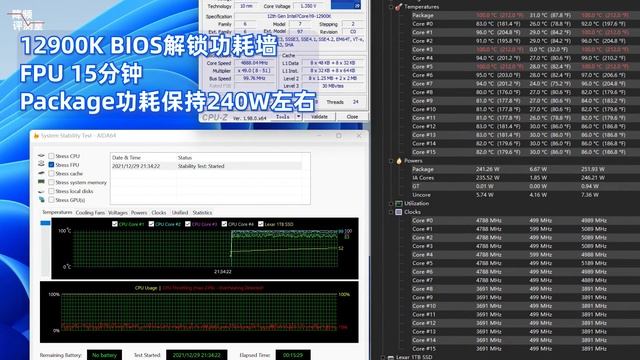This screenshot has height=360, width=640.
Task: Switch to the Clocks tab in AIDA64
Action: click(159, 213)
